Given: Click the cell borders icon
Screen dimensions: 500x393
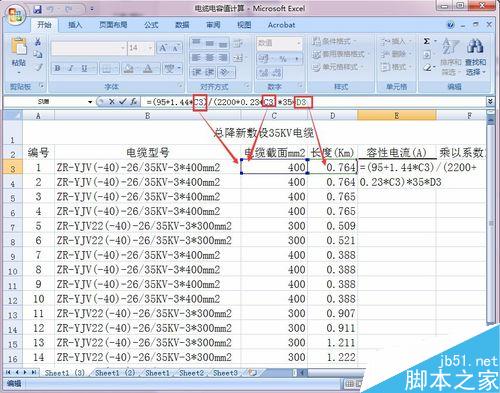Looking at the screenshot, I should coord(106,69).
